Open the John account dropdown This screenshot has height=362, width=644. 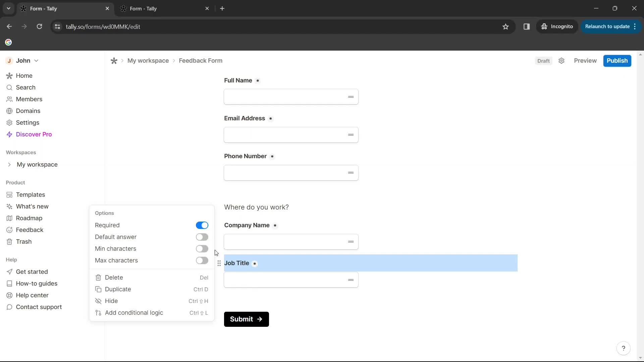point(22,61)
